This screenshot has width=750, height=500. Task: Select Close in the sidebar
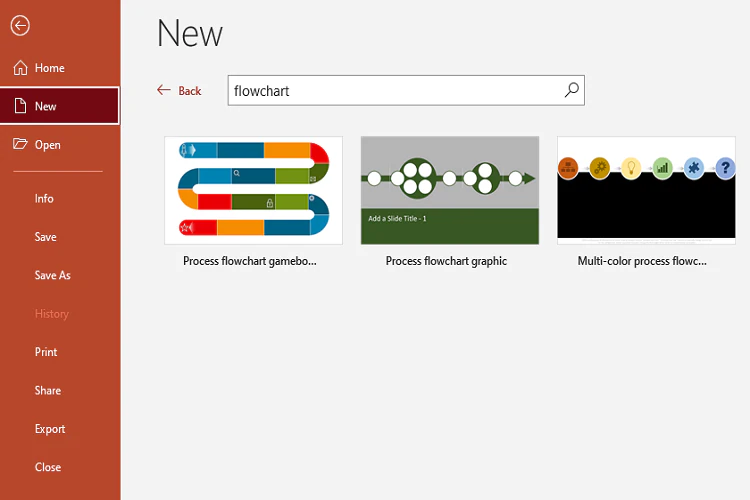[47, 467]
